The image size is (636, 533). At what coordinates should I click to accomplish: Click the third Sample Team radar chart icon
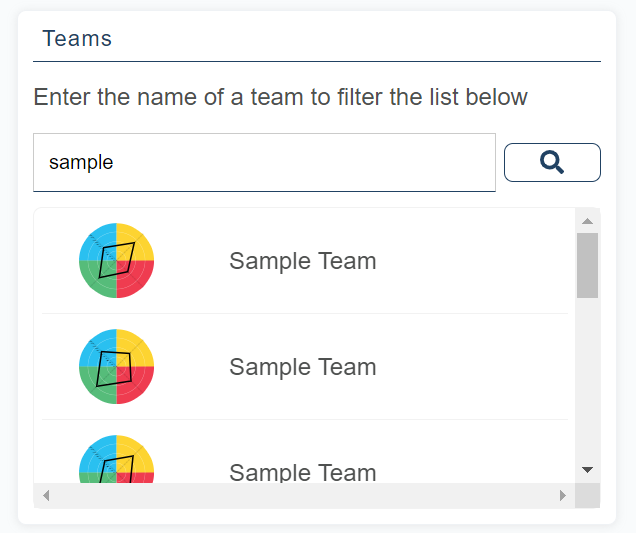116,462
